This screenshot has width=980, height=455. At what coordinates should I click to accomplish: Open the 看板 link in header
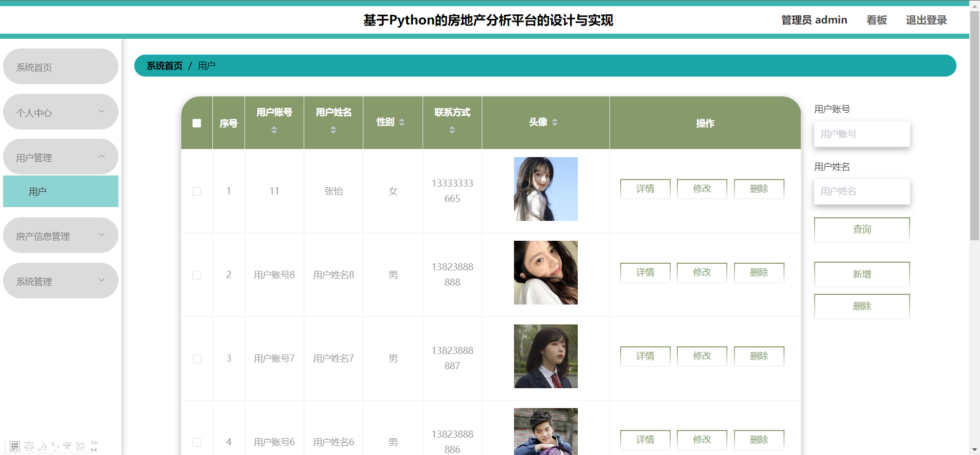[x=876, y=20]
